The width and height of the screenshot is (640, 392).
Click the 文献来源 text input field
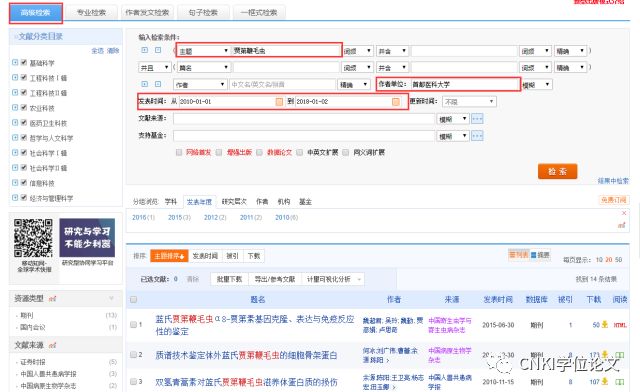point(304,119)
